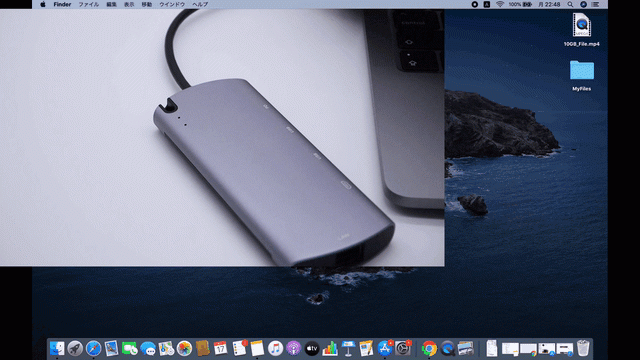Image resolution: width=640 pixels, height=360 pixels.
Task: Select 10GB_File.mp4 on the desktop
Action: 582,30
